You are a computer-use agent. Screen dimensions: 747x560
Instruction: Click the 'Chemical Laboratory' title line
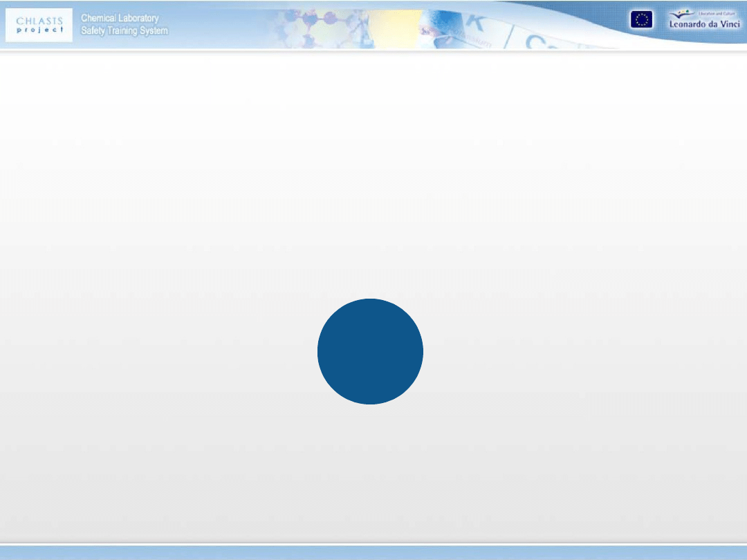point(120,18)
